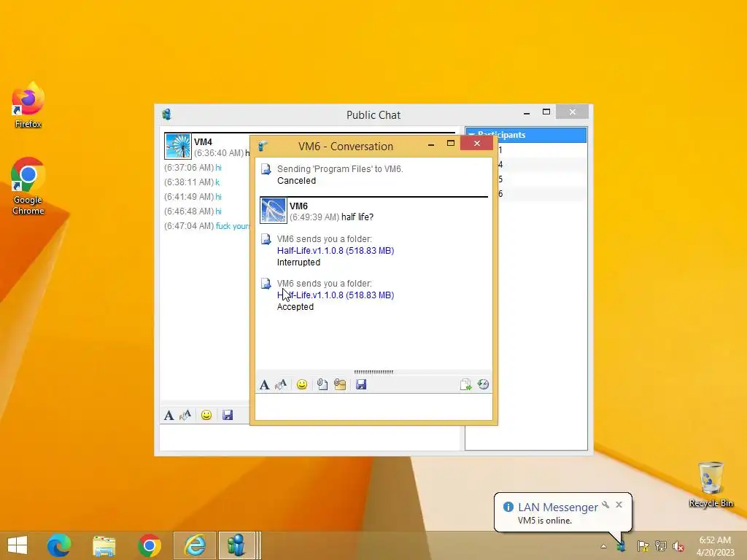Click network tray icon
Image resolution: width=747 pixels, height=560 pixels.
pyautogui.click(x=661, y=546)
